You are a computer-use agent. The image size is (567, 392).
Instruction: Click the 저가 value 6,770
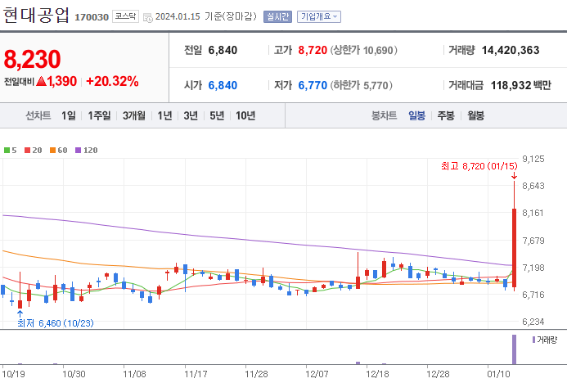coord(313,85)
